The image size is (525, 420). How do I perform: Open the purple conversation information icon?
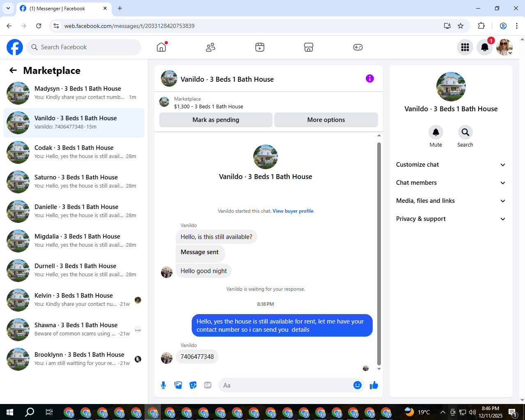click(370, 78)
